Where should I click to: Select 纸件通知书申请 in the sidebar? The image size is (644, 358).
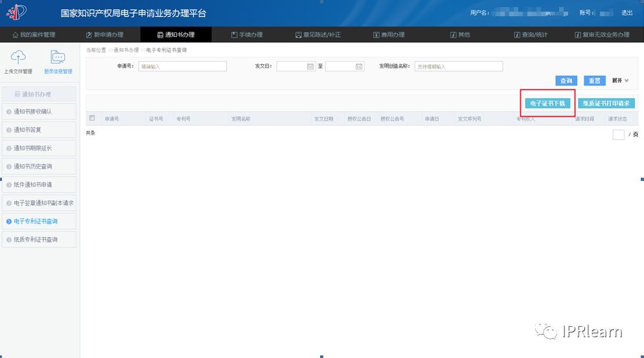tap(39, 185)
